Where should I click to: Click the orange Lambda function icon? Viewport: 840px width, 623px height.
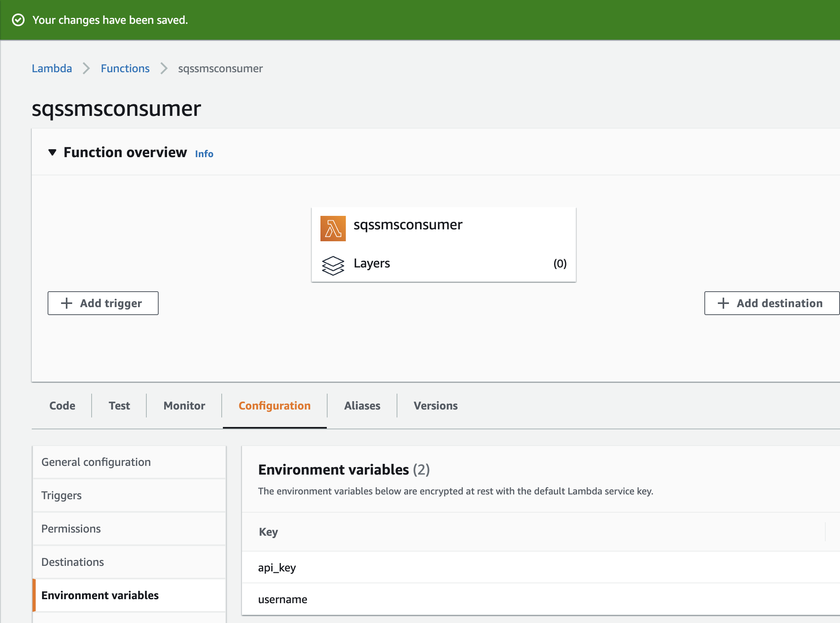pos(333,229)
